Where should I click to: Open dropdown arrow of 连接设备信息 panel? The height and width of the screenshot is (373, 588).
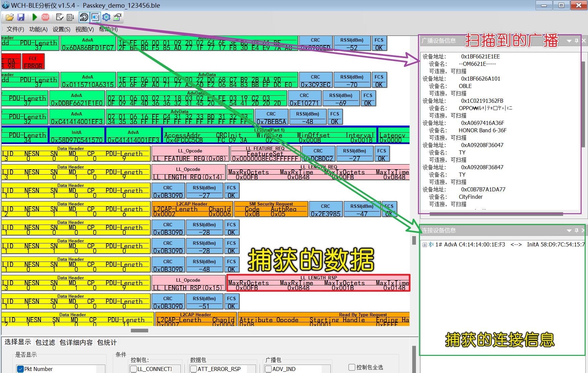569,230
